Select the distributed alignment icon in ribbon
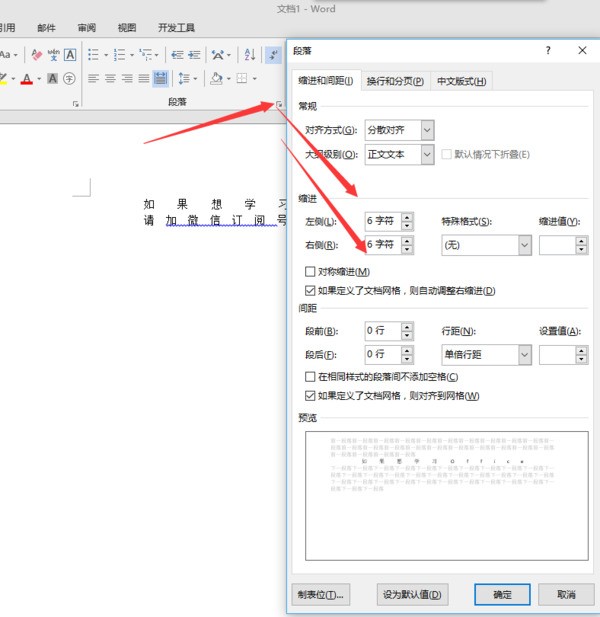600x617 pixels. (160, 78)
